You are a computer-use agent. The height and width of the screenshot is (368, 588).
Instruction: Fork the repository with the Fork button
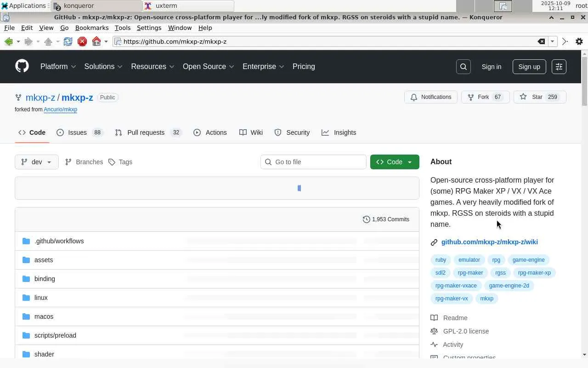485,97
